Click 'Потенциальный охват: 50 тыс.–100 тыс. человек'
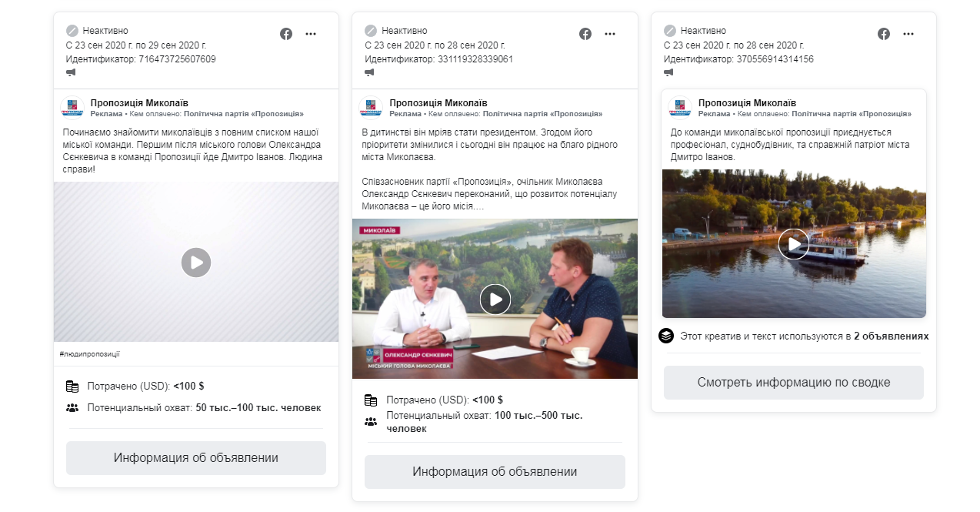Viewport: 980px width, 512px height. pyautogui.click(x=205, y=408)
